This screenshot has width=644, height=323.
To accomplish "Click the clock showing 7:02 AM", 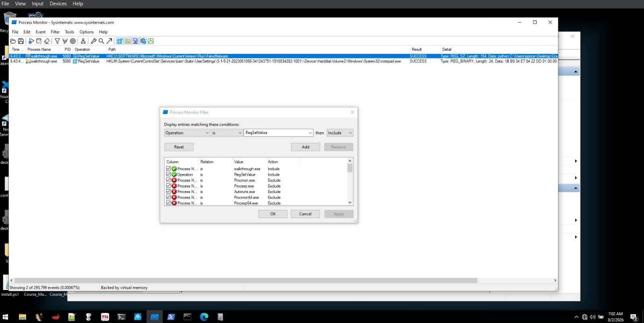I will tap(615, 314).
